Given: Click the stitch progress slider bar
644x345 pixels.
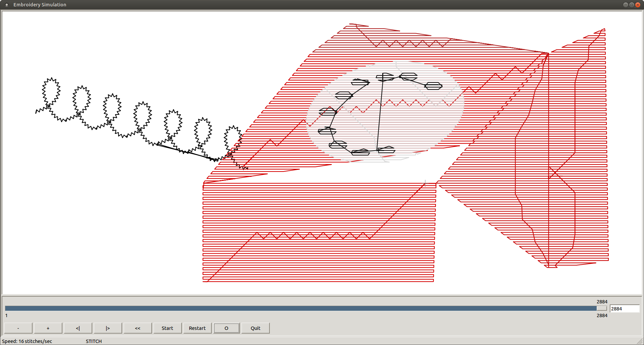Looking at the screenshot, I should (x=306, y=308).
